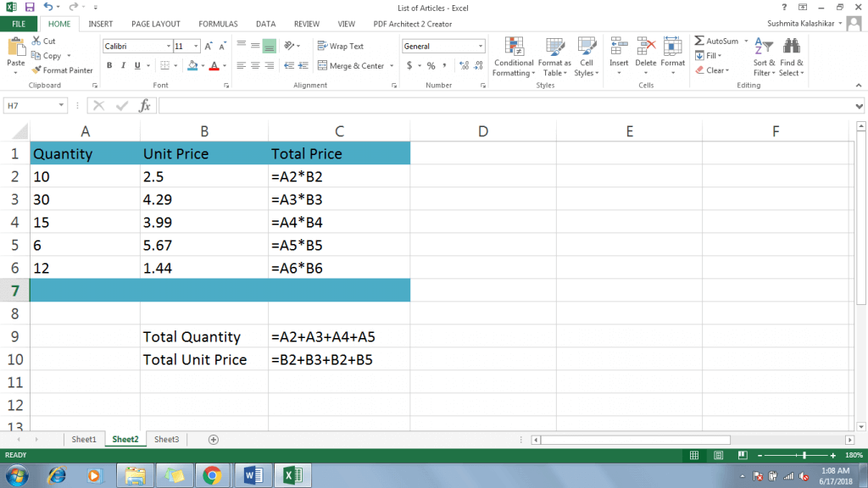Expand Merge & Center options arrow
868x488 pixels.
(392, 66)
